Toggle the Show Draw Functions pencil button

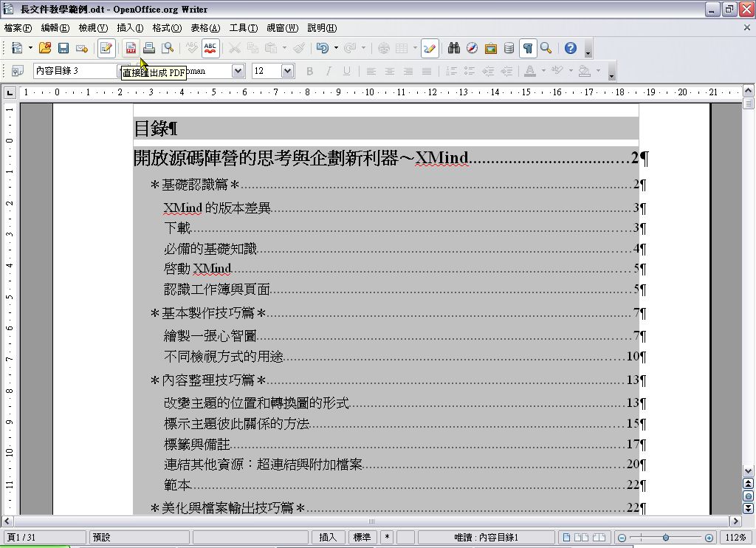coord(430,48)
